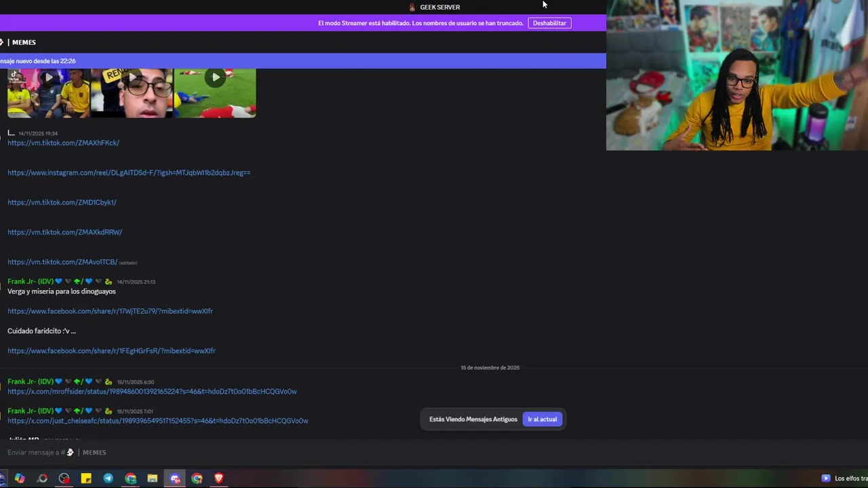Open the vm.tiktok.com/ZMAvo1TCB/ link
Image resolution: width=868 pixels, height=488 pixels.
click(x=62, y=262)
